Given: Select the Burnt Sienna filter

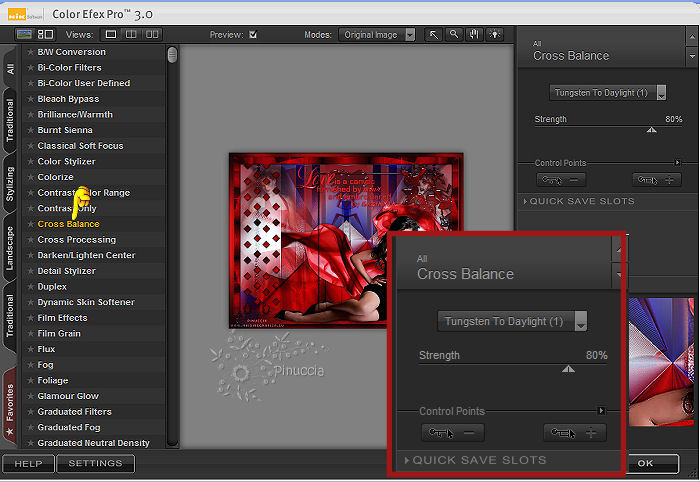Looking at the screenshot, I should click(x=65, y=130).
